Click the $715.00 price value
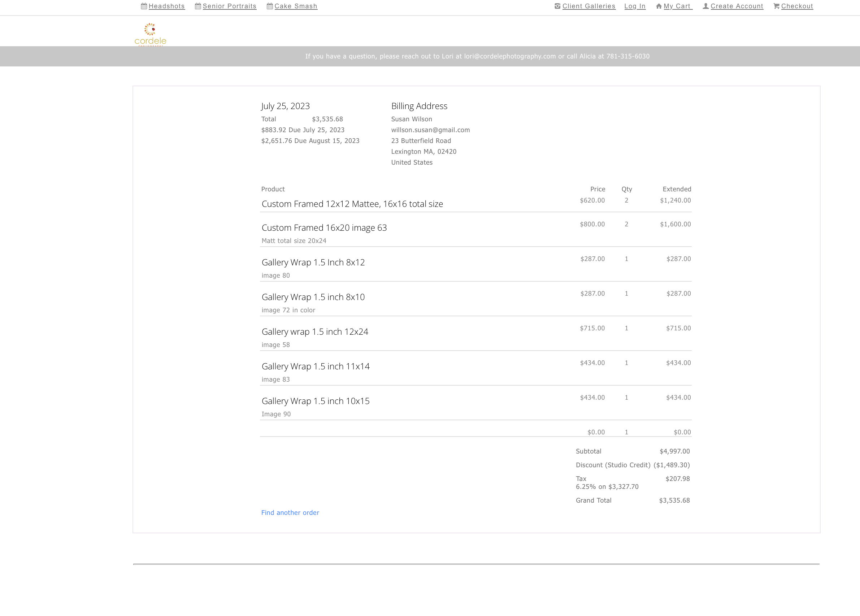The height and width of the screenshot is (616, 860). point(592,328)
